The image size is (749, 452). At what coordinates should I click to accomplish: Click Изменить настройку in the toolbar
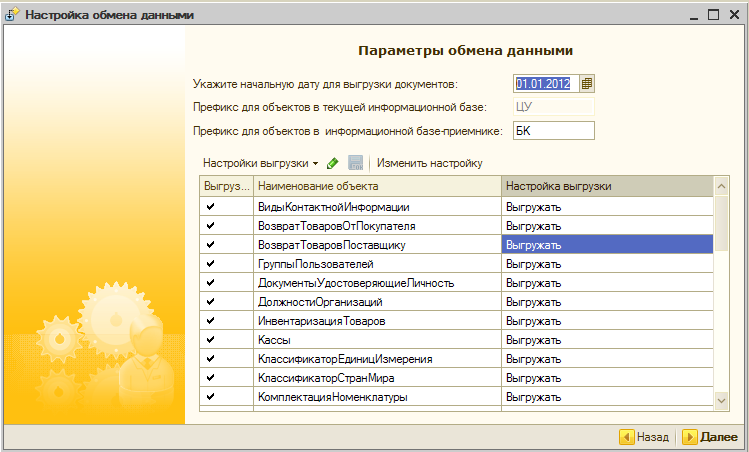[429, 163]
